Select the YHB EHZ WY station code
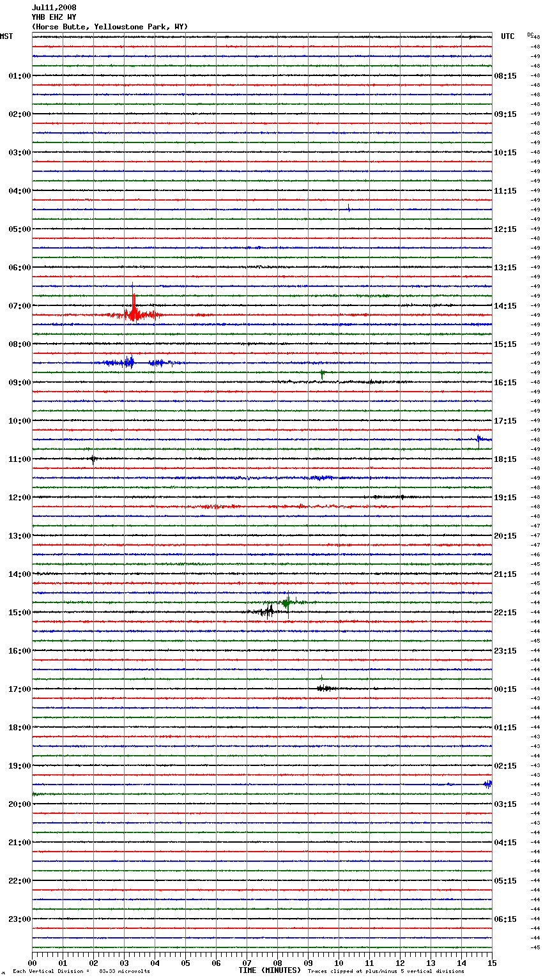543x980 pixels. click(x=54, y=17)
